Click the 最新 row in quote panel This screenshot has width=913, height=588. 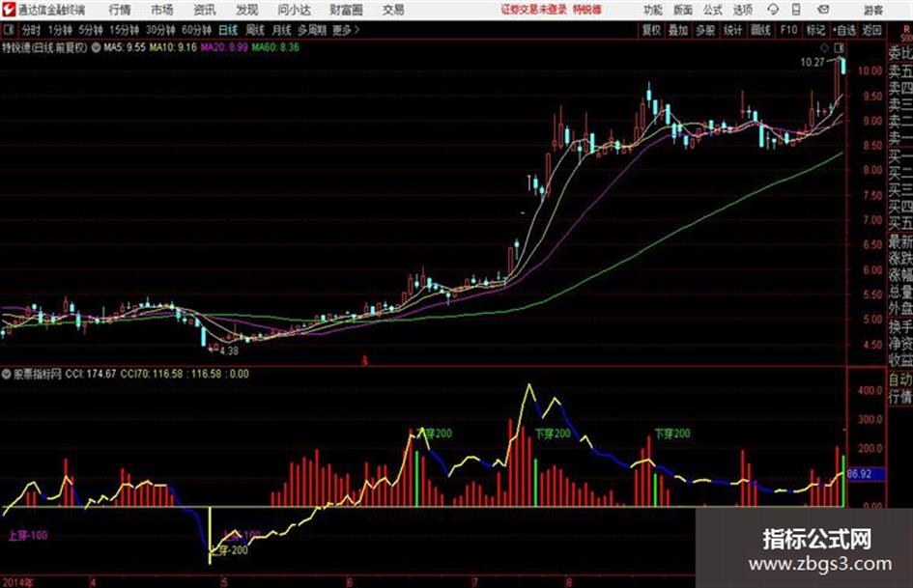900,240
